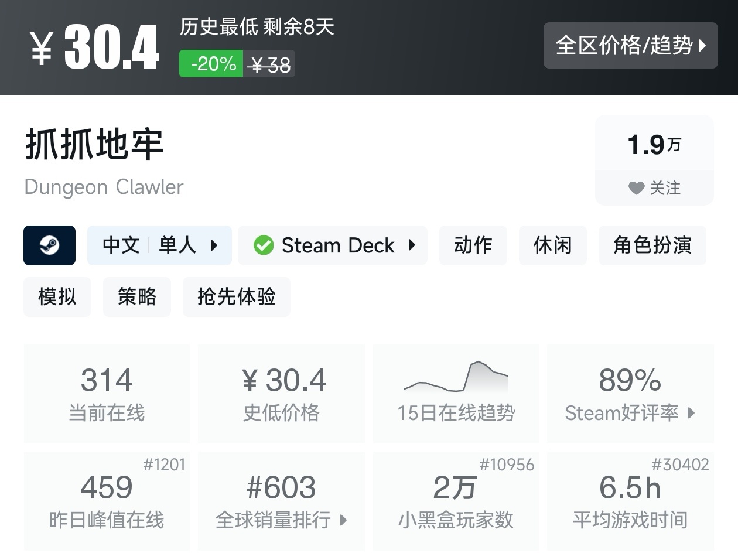Toggle follow with the 关注 button
Screen dimensions: 738x560
654,188
